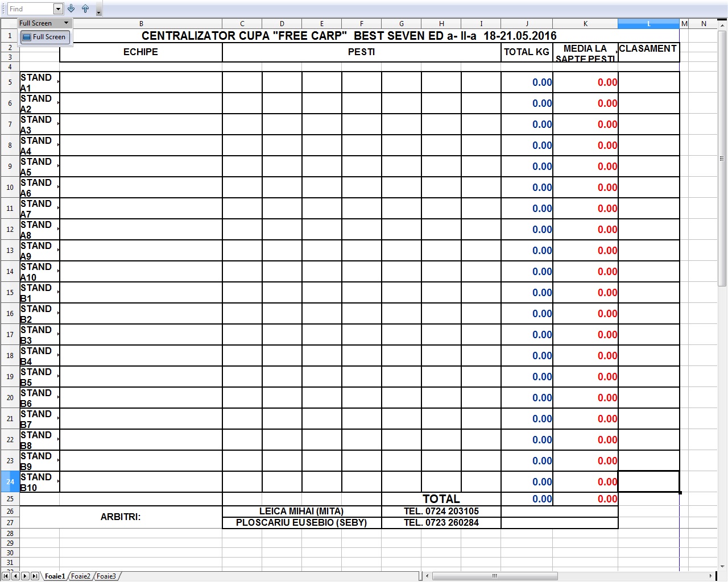Select column K header
The height and width of the screenshot is (582, 728).
coord(585,24)
